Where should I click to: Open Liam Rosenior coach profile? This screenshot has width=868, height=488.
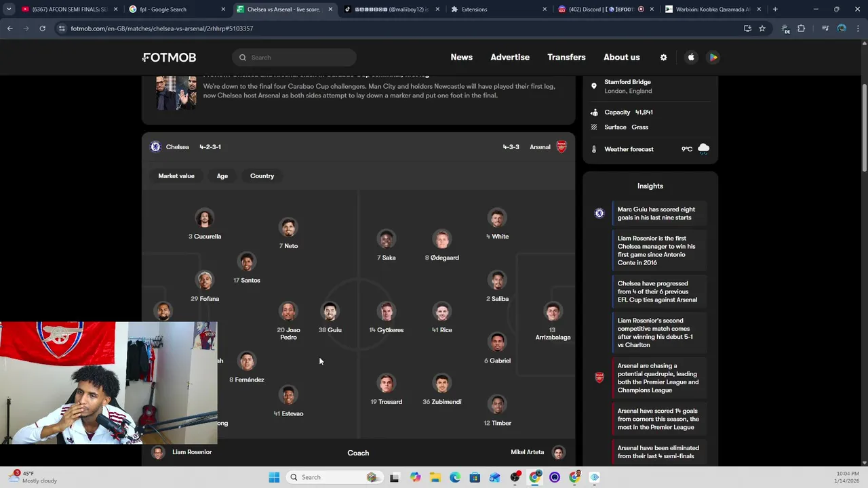182,453
